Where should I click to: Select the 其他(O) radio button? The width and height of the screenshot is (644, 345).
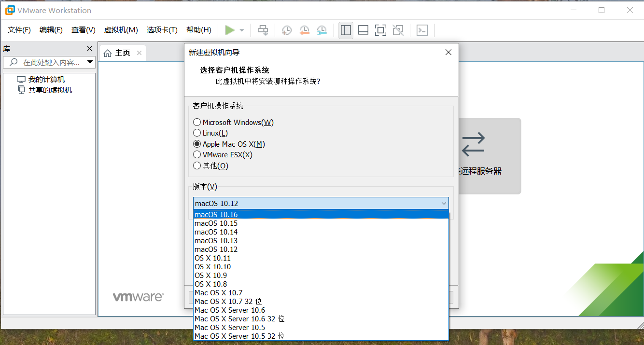197,166
